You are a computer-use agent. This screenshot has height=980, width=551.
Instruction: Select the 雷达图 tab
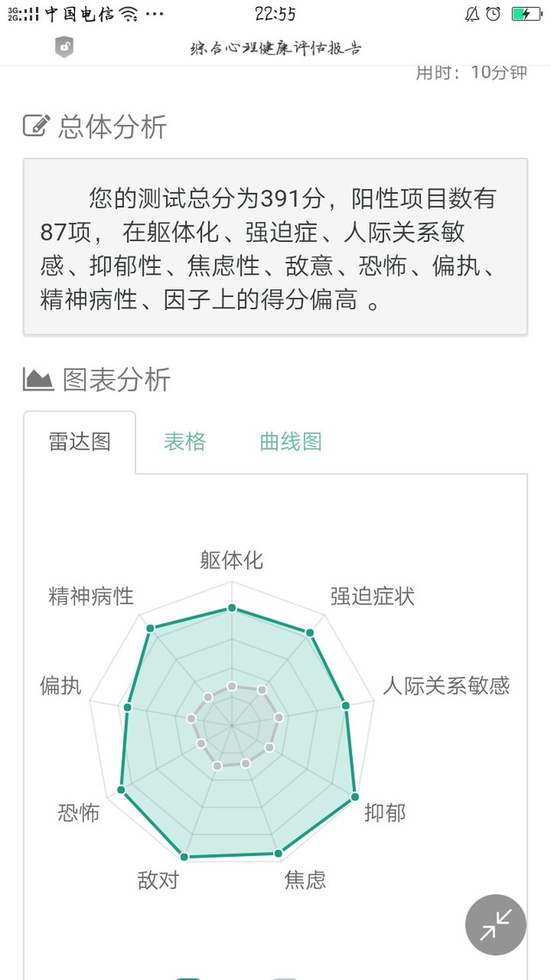pos(80,442)
